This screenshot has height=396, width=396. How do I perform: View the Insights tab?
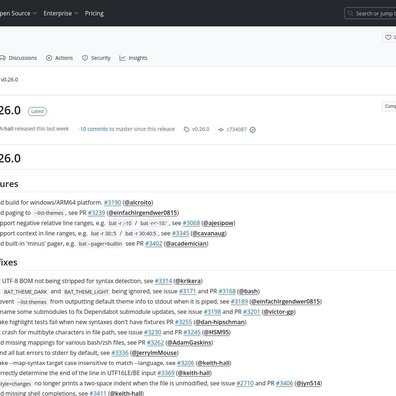(133, 58)
